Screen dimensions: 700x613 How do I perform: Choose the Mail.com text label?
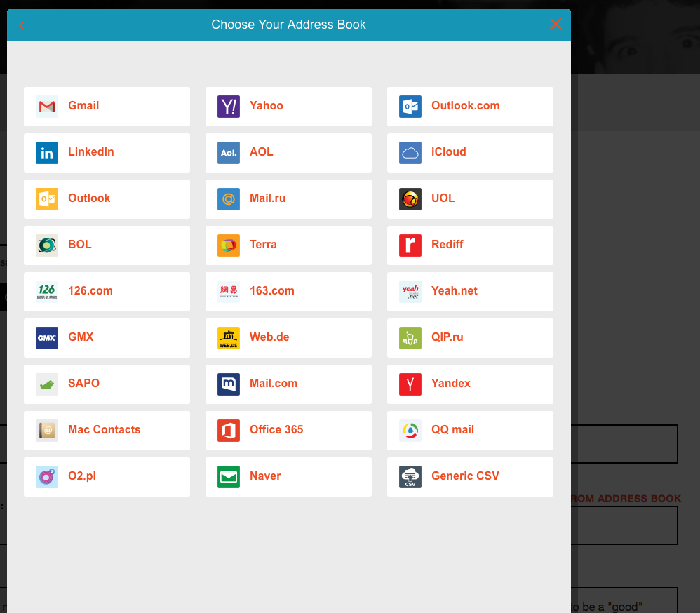tap(274, 384)
